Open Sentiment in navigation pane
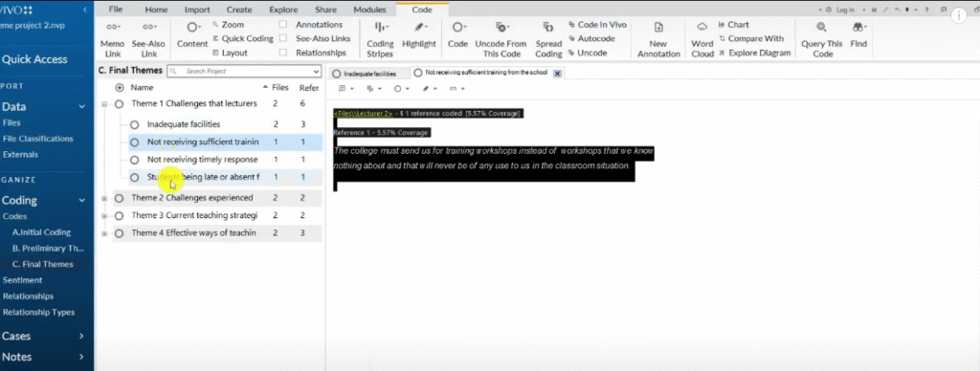 pos(23,280)
